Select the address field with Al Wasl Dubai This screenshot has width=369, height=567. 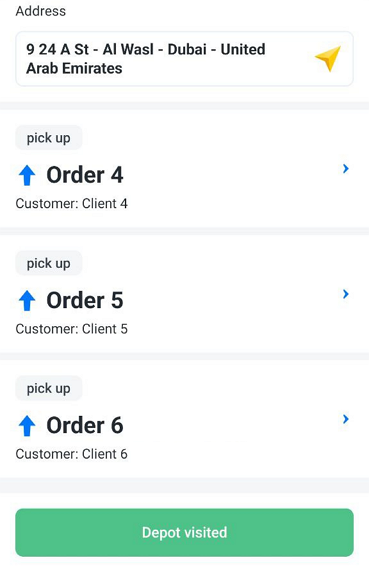pyautogui.click(x=184, y=59)
